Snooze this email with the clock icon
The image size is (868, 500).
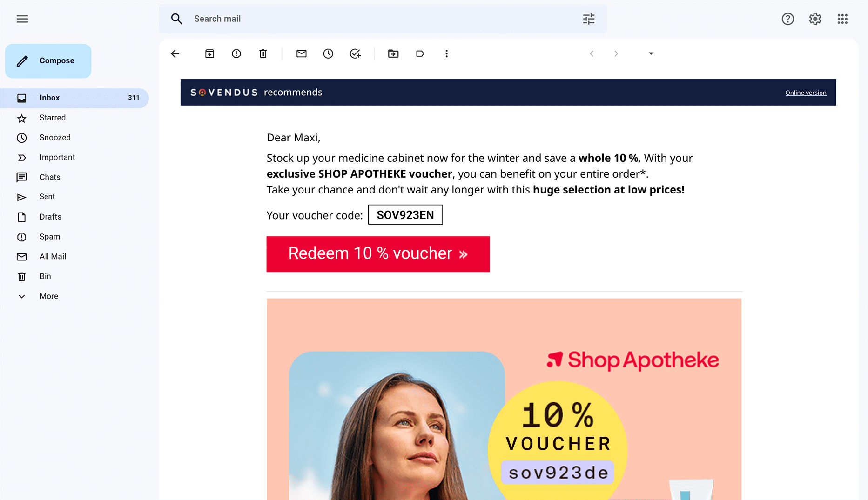click(x=328, y=54)
